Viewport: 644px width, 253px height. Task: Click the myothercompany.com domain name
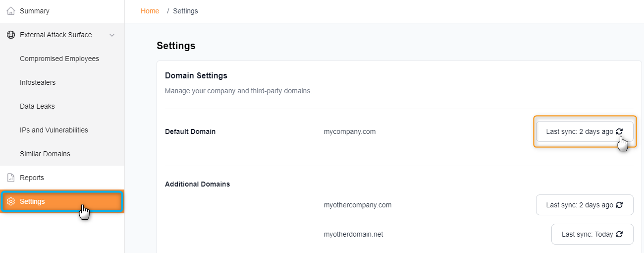click(357, 205)
